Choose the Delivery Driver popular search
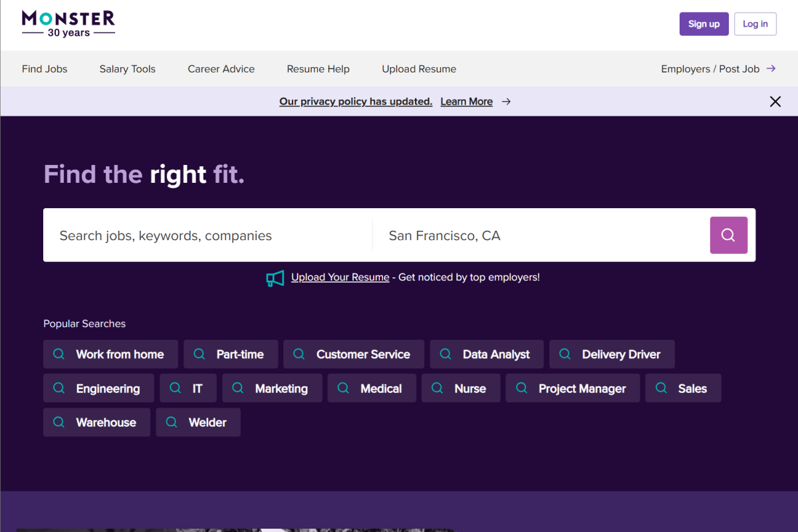798x532 pixels. [x=612, y=354]
